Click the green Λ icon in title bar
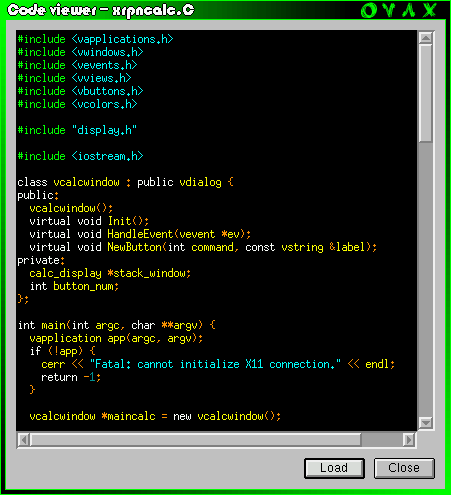451x495 pixels. [x=409, y=10]
